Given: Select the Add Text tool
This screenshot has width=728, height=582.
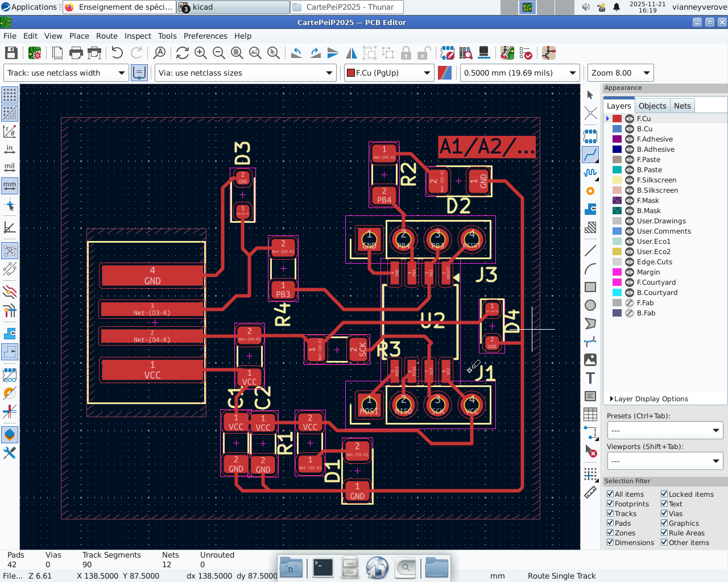Looking at the screenshot, I should coord(590,378).
